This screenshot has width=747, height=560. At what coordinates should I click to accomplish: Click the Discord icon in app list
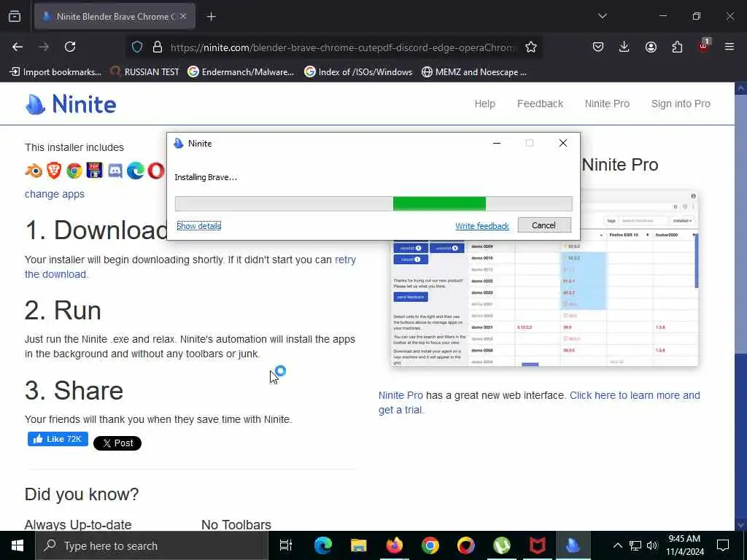[115, 171]
